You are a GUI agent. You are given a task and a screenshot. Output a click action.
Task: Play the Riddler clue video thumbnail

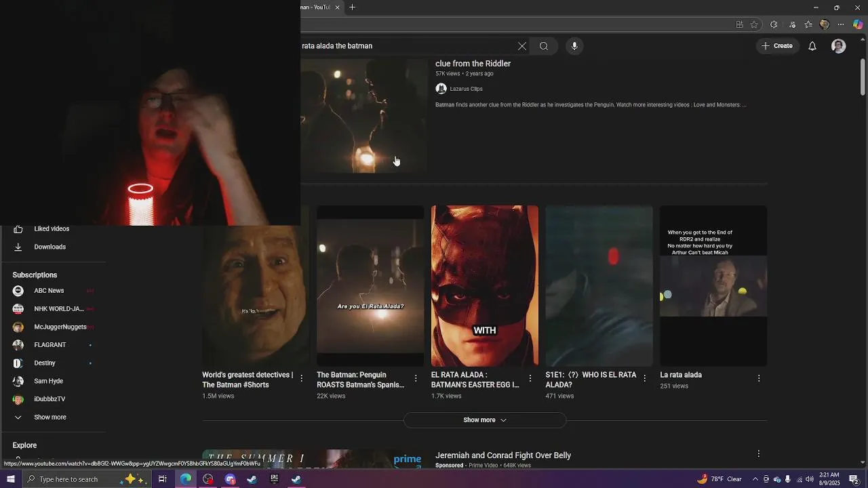coord(364,115)
